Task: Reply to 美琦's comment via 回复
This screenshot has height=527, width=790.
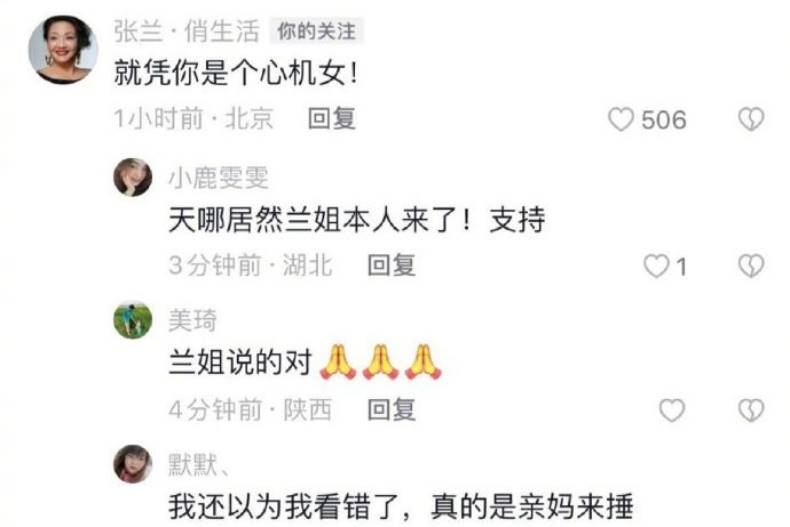Action: click(391, 410)
